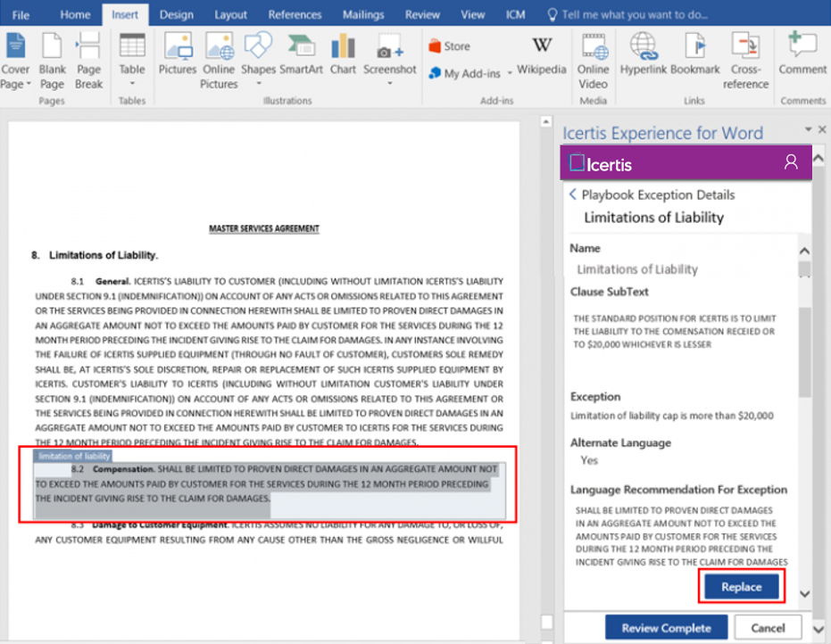Expand the Screenshot dropdown
The image size is (831, 644).
click(x=390, y=84)
